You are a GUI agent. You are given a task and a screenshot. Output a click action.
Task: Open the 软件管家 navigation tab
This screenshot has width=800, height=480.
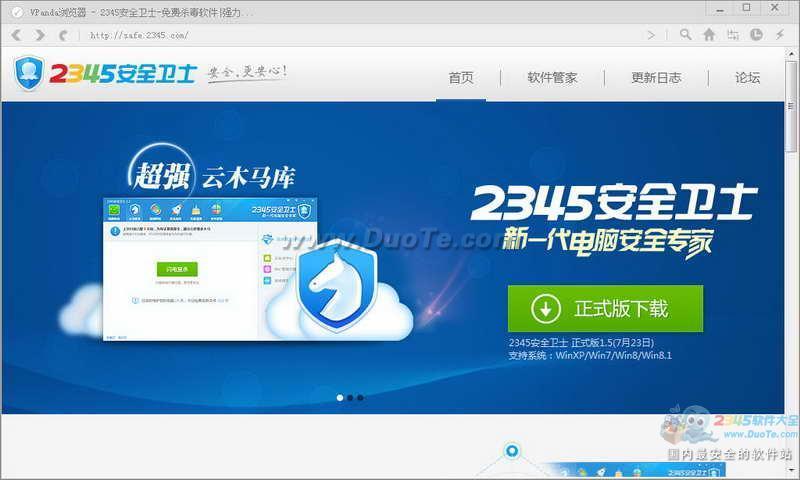click(x=552, y=78)
